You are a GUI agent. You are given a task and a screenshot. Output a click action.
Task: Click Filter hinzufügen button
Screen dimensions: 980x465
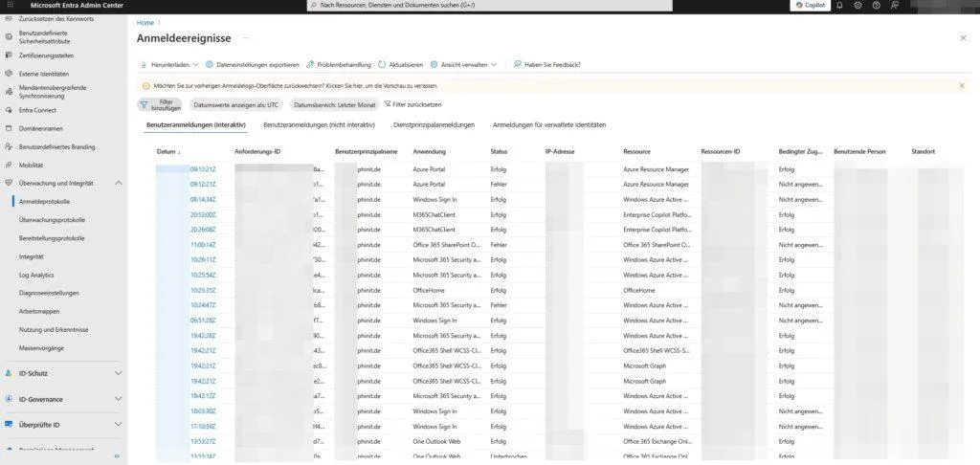click(161, 104)
